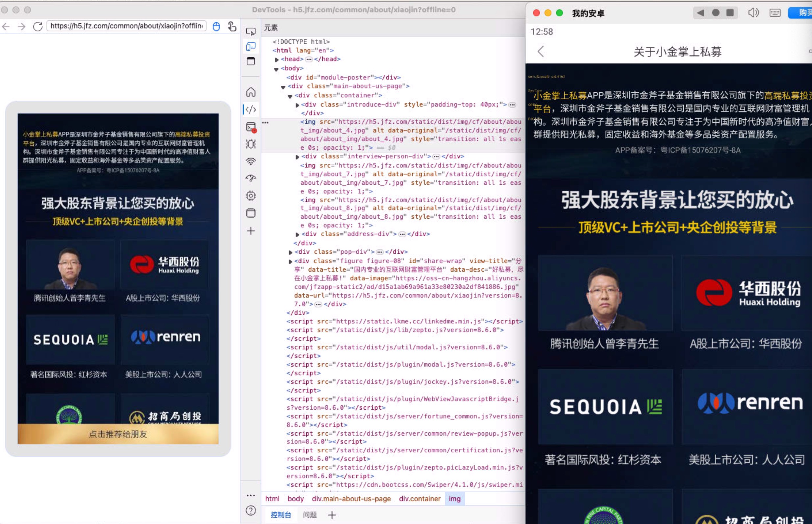This screenshot has width=812, height=524.
Task: Open the Application tool
Action: click(251, 213)
